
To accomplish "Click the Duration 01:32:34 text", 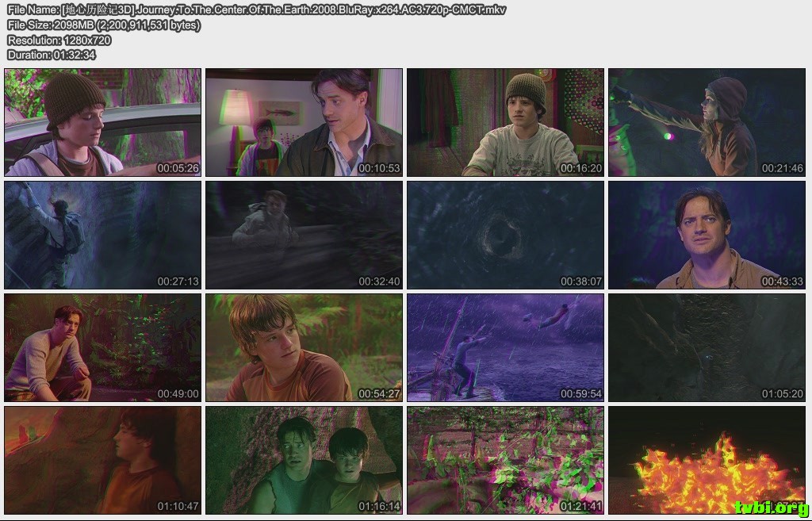I will (52, 55).
